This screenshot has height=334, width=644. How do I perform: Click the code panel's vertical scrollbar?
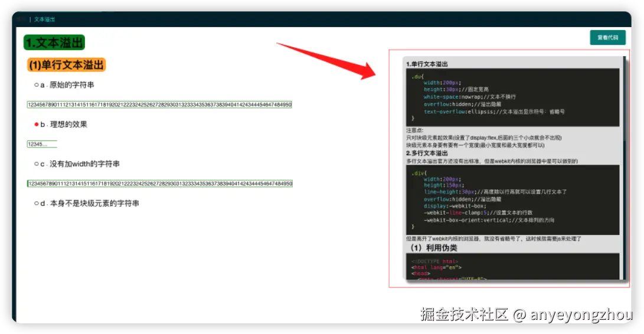625,168
